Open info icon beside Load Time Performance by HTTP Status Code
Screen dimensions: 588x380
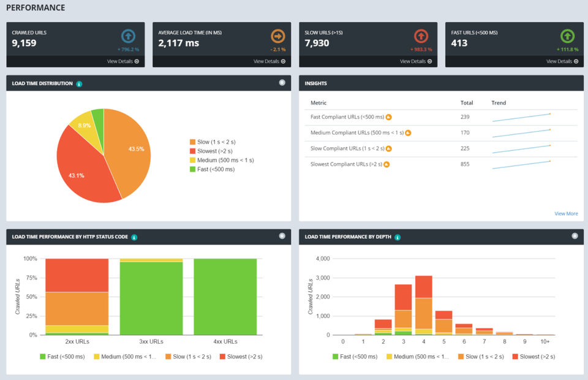click(134, 237)
